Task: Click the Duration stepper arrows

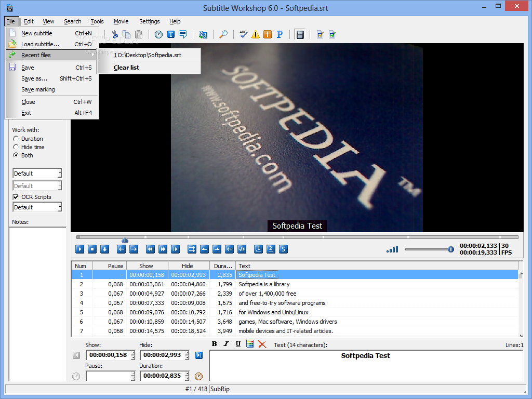Action: (x=187, y=376)
